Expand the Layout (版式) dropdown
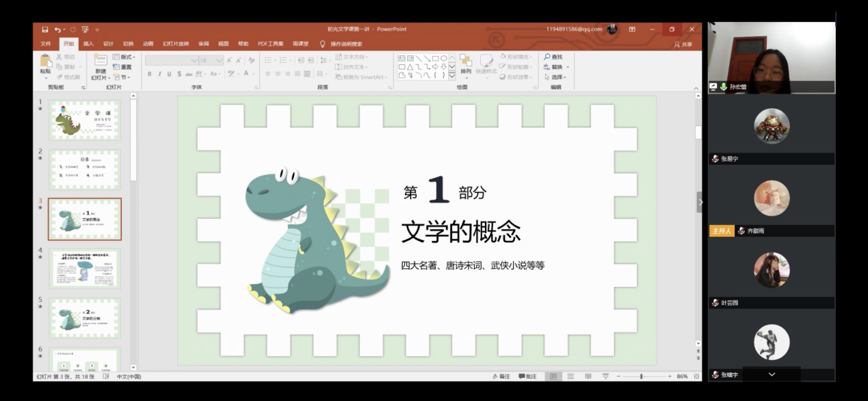The image size is (868, 401). (124, 57)
